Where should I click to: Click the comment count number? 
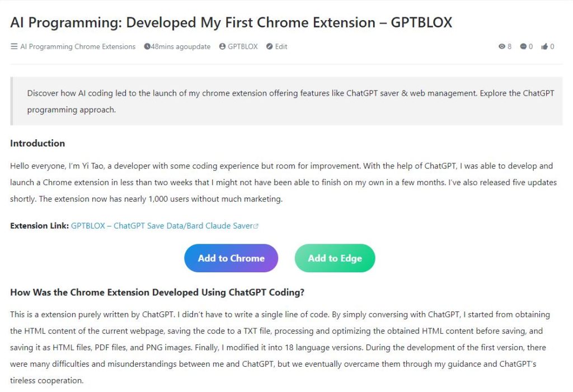click(530, 46)
